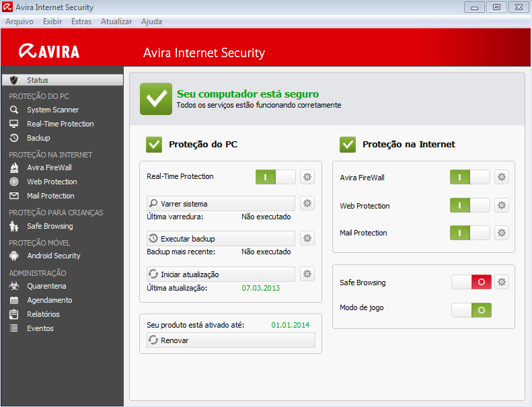Screen dimensions: 532x407
Task: Click 'Não executado' next to Backup mais recente
Action: (266, 252)
